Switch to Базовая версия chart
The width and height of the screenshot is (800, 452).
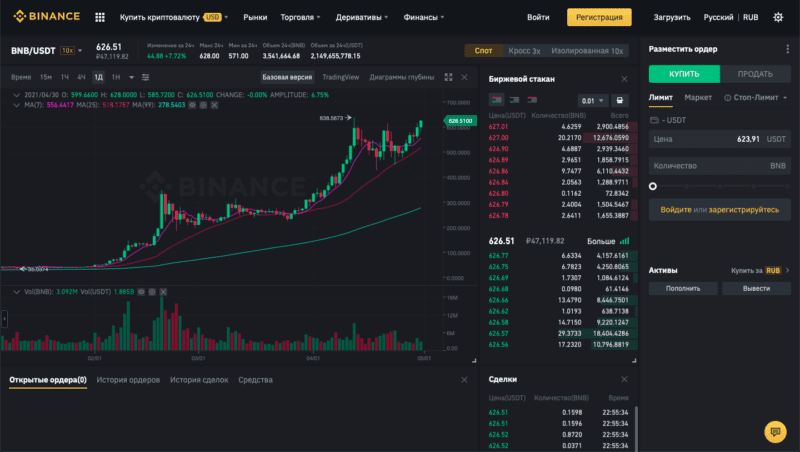point(287,77)
